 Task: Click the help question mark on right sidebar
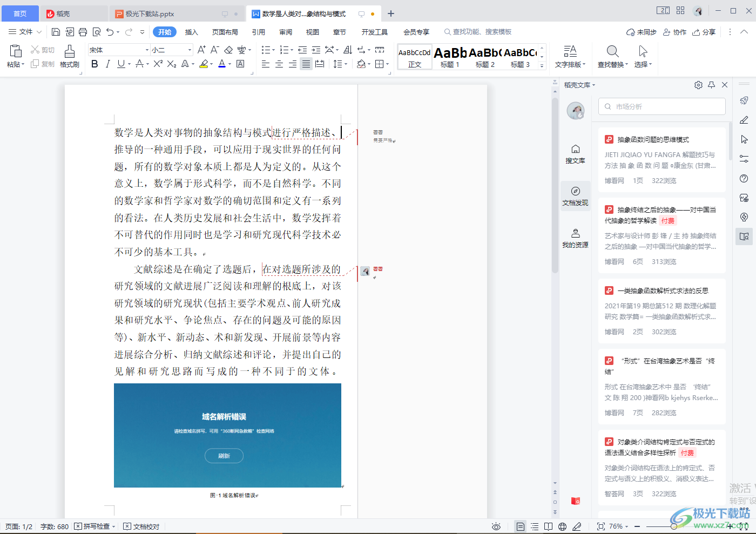(x=744, y=179)
